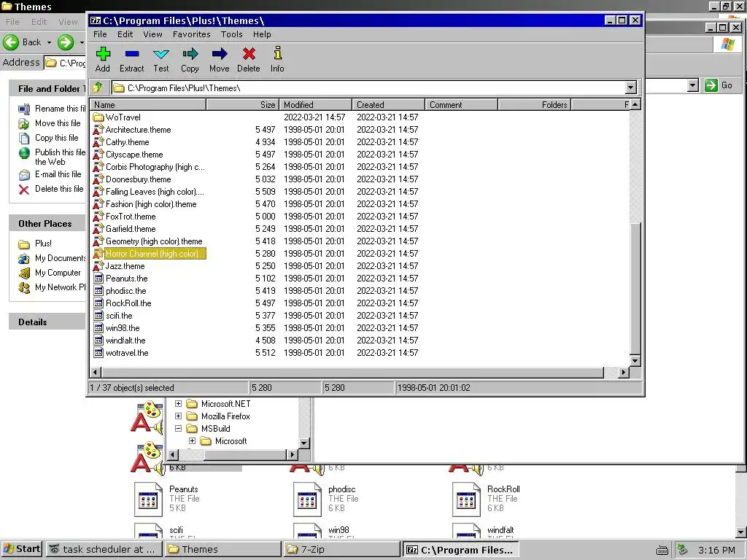Open the phodisc THE File icon in Explorer
Image resolution: width=747 pixels, height=560 pixels.
[x=307, y=499]
